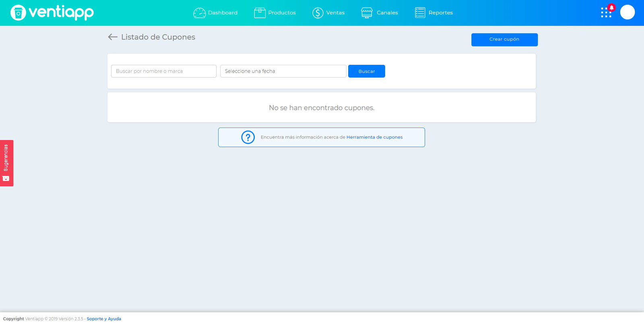Open the apps grid menu icon

606,13
